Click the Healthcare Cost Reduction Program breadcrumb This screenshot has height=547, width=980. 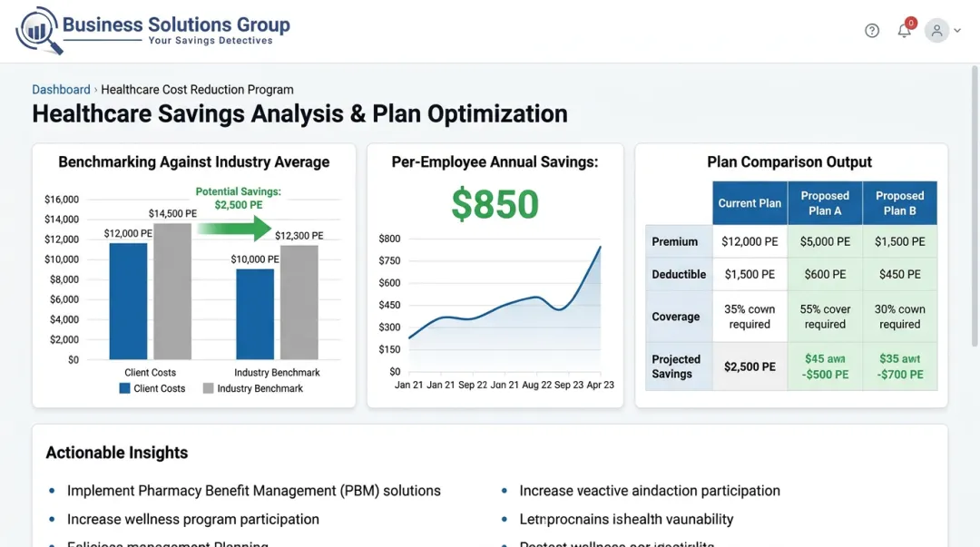pyautogui.click(x=197, y=90)
